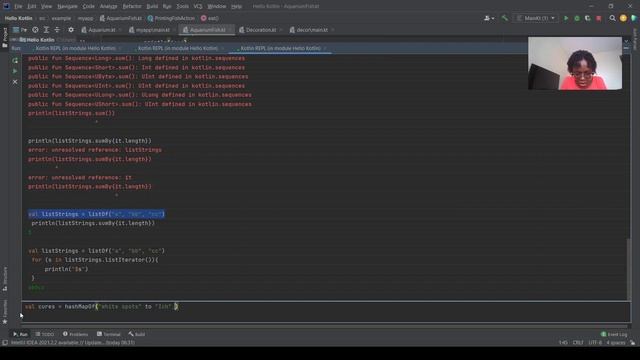Click the Build project hammer icon

click(504, 18)
